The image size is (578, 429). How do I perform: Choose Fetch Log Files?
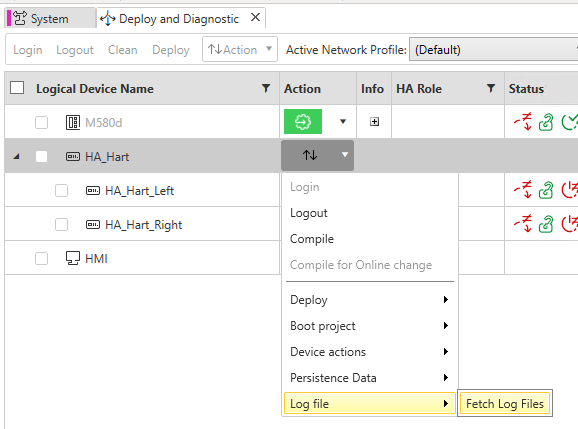point(505,404)
